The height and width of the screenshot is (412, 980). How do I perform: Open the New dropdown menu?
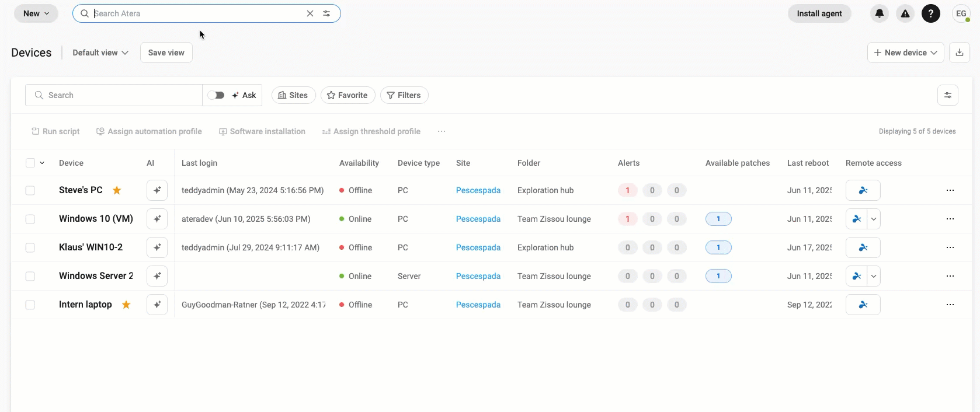[x=36, y=13]
